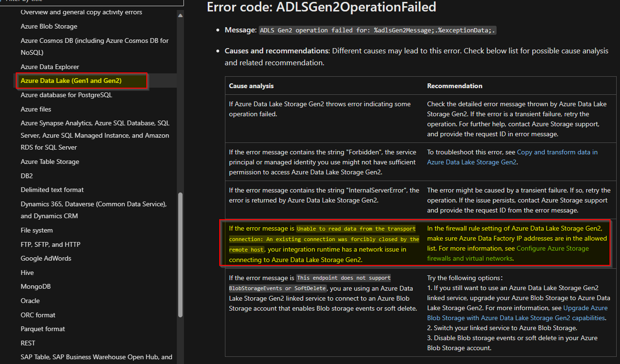Open Hive article
This screenshot has height=364, width=620.
(27, 273)
